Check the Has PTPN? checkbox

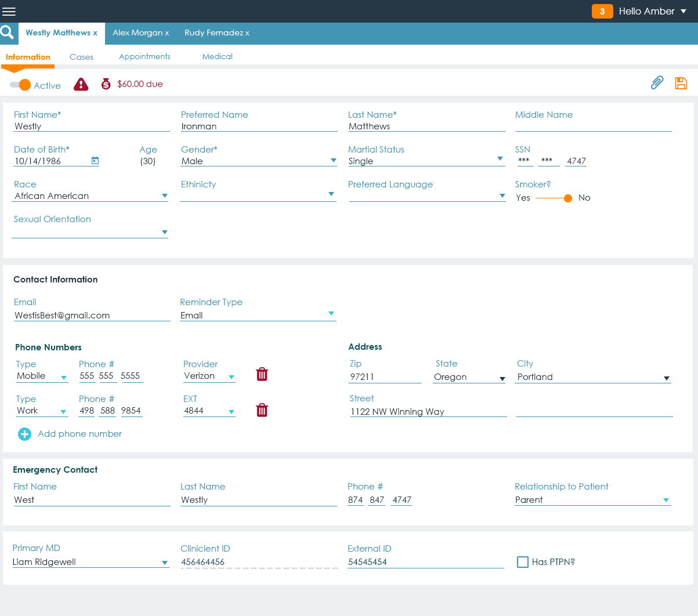(523, 561)
